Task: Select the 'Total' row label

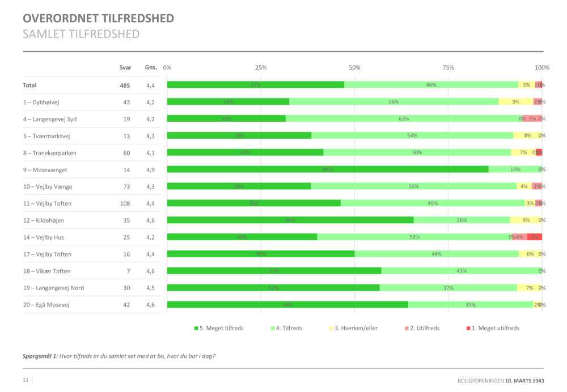Action: 29,85
